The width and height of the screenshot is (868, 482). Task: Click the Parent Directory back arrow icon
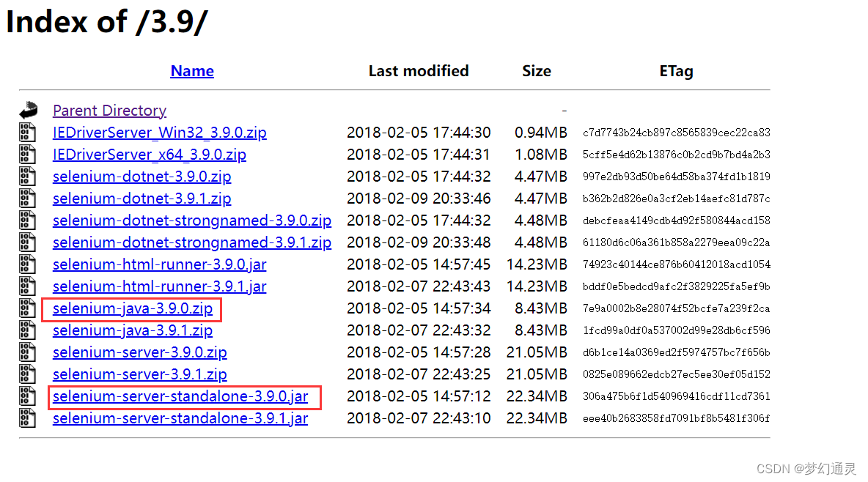pos(29,110)
